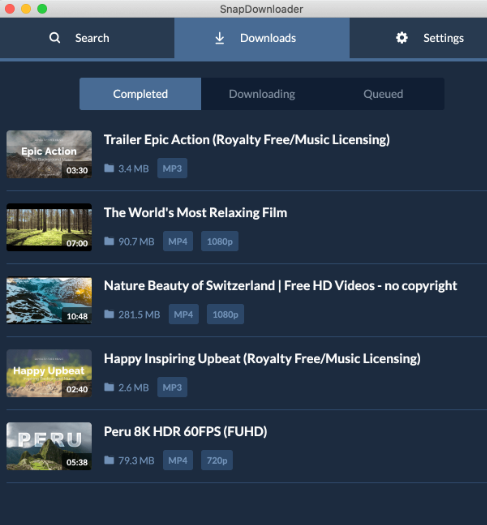Open folder icon for Trailer Epic Action

coord(109,168)
